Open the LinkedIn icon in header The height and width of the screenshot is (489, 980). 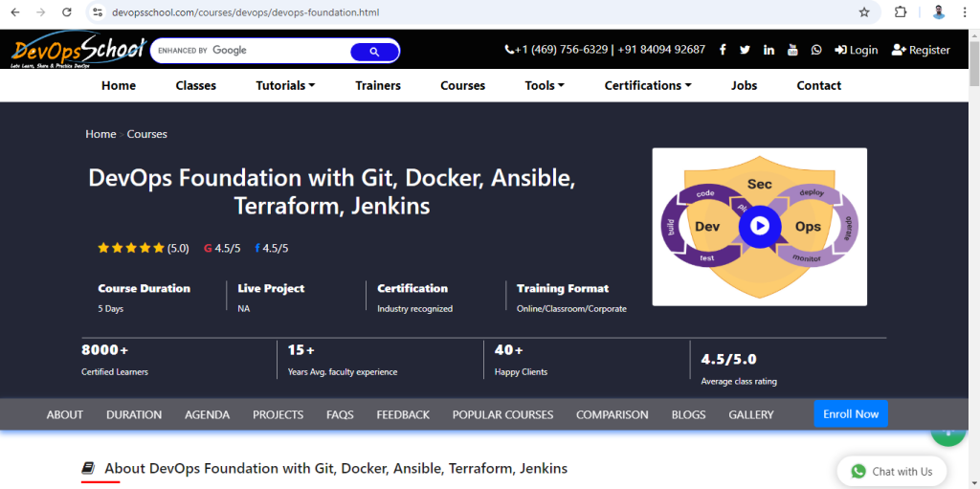point(768,50)
